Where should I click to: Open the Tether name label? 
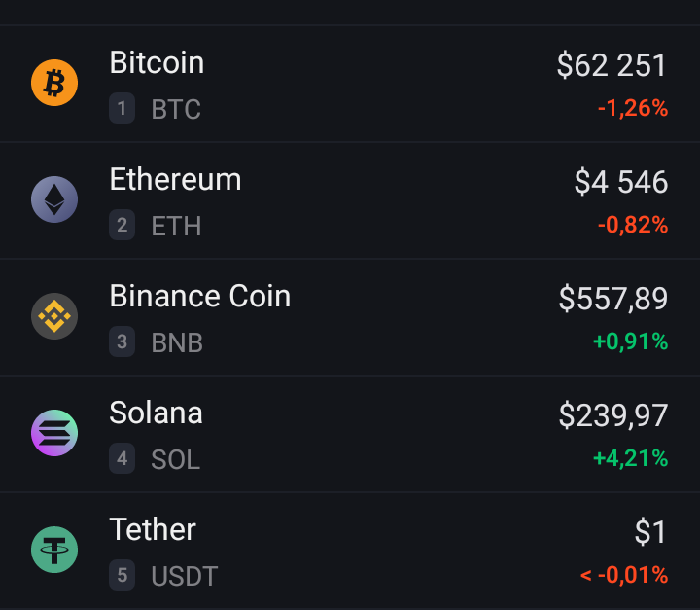point(153,529)
